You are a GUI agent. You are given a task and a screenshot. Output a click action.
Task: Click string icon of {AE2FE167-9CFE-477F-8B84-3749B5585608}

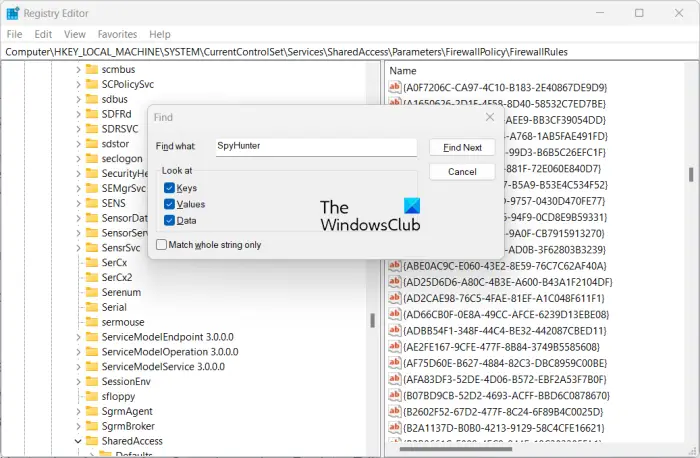[394, 346]
